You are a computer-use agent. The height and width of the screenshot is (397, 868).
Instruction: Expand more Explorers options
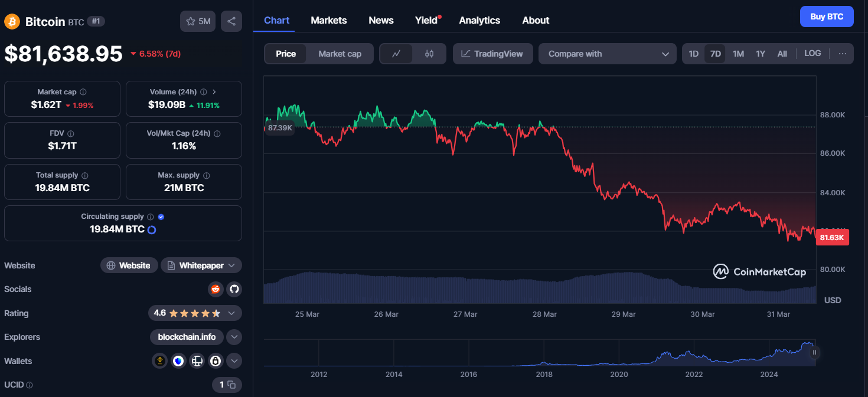[x=234, y=337]
